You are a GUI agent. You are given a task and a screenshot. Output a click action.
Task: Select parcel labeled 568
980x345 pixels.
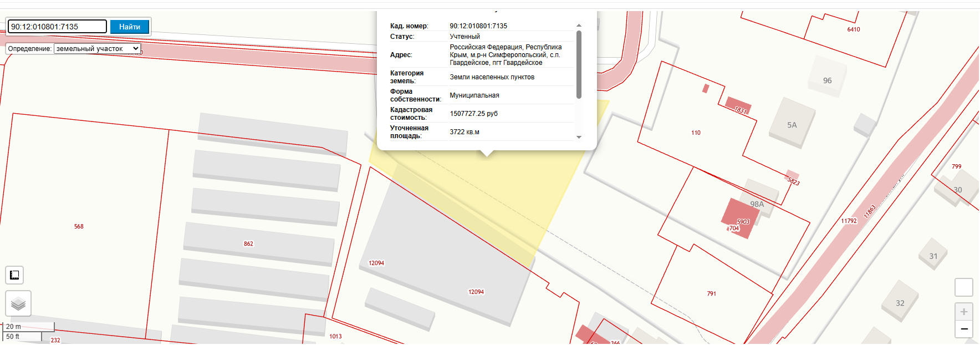[x=79, y=226]
